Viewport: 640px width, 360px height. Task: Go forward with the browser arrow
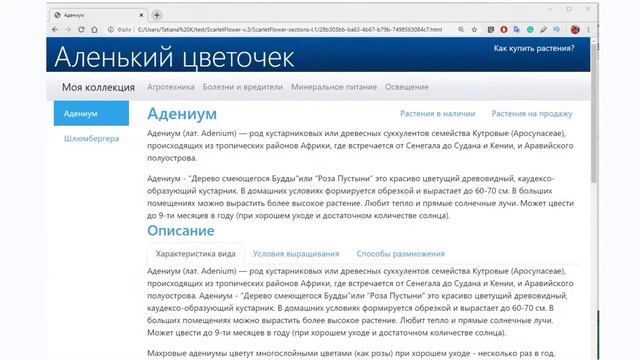tap(68, 29)
